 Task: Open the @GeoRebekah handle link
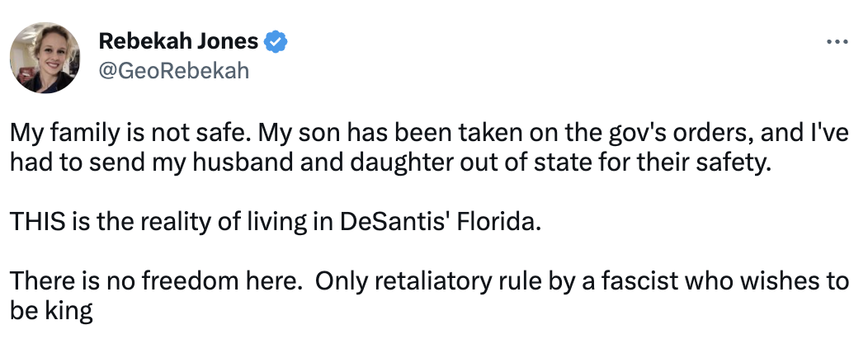[174, 71]
